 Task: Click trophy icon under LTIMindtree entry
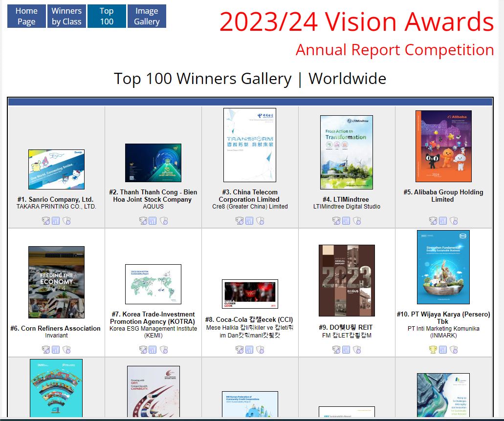click(336, 221)
